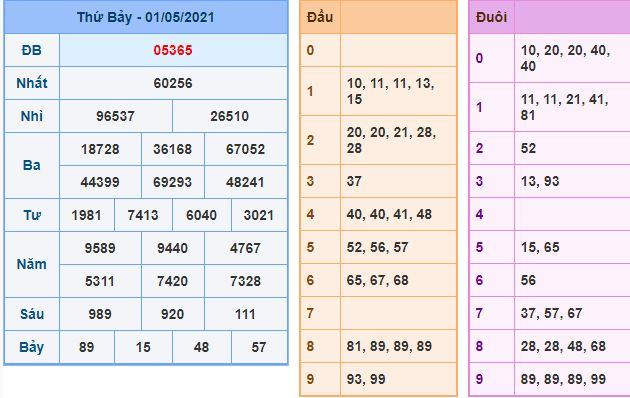Click Đầu row 3 value 37
The height and width of the screenshot is (398, 630).
pos(354,181)
